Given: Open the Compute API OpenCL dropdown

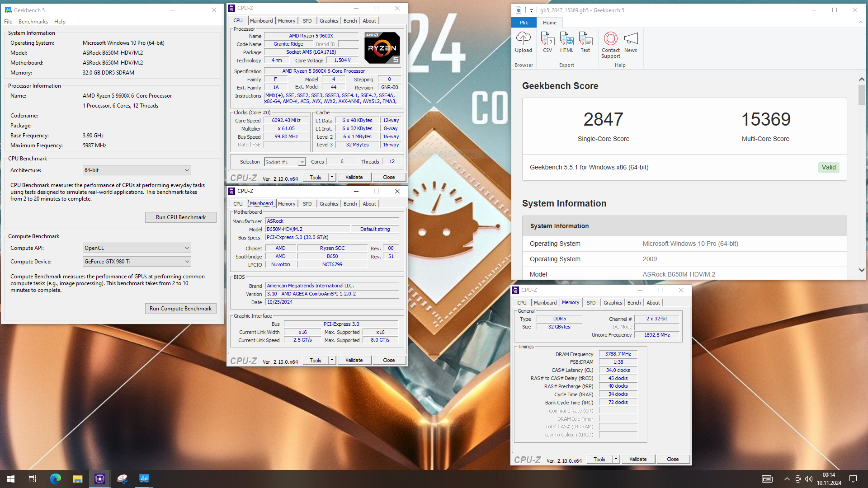Looking at the screenshot, I should 137,248.
